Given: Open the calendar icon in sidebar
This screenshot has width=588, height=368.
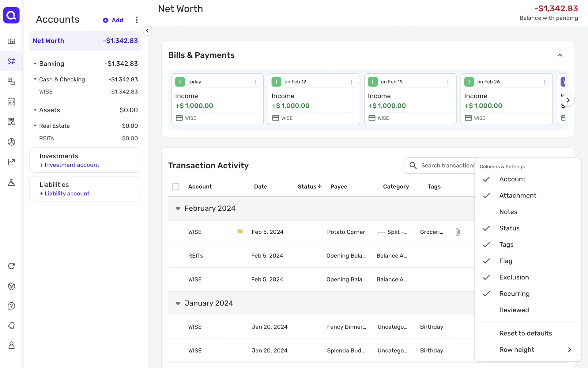Looking at the screenshot, I should pyautogui.click(x=11, y=102).
